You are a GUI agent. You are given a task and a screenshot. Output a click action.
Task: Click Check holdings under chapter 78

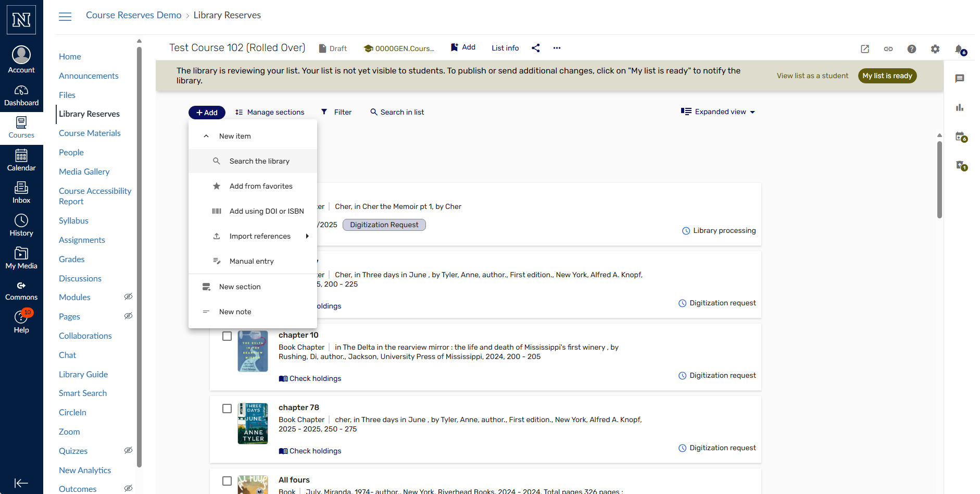tap(310, 451)
